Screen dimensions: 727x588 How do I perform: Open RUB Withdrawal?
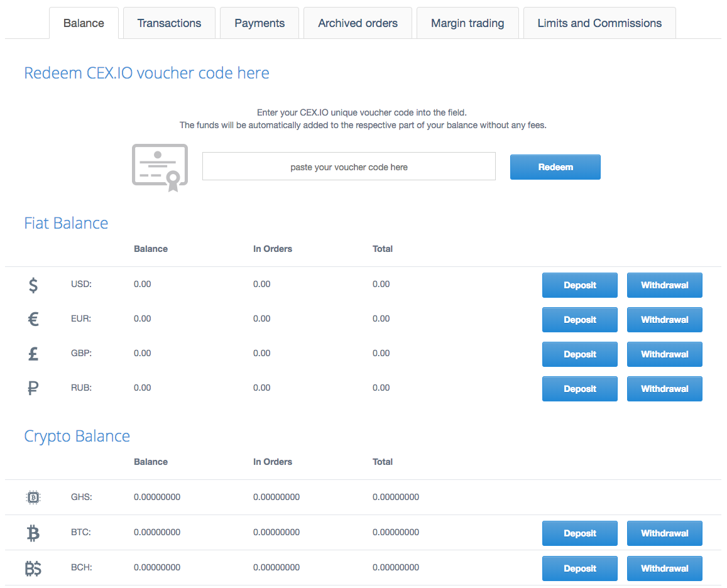(664, 389)
